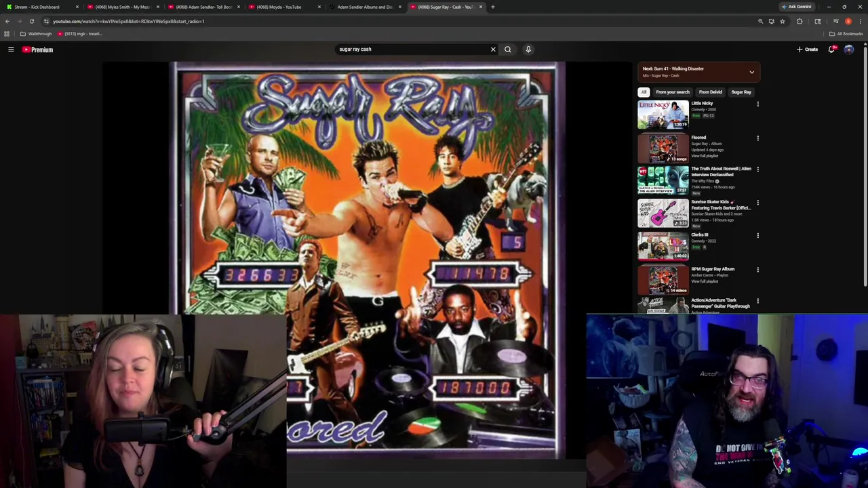Screen dimensions: 868x488
Task: Switch to the 'Adam Sandler- Toll Booth' tab
Action: 203,7
